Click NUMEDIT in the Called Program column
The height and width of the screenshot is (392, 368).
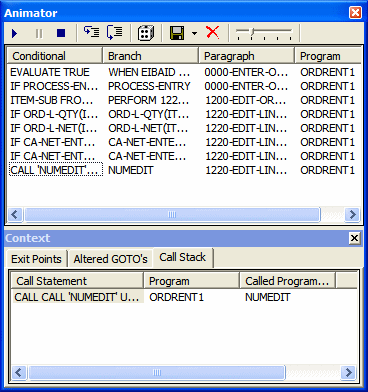(268, 297)
